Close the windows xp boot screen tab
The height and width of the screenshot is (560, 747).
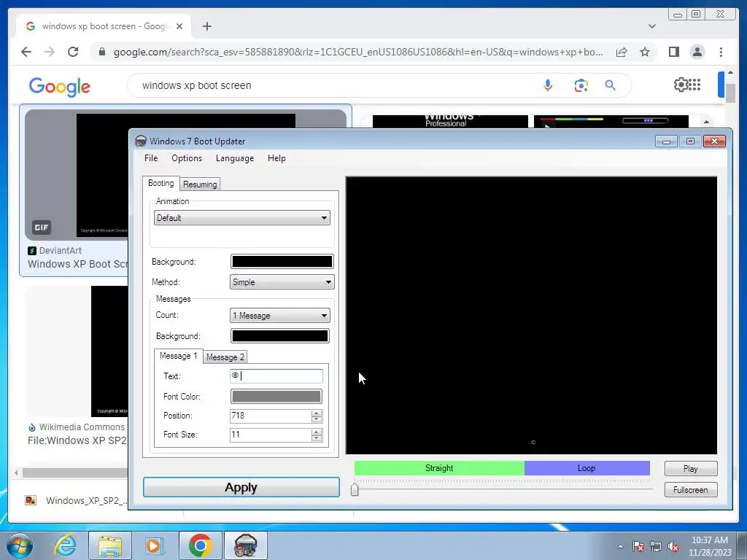179,26
